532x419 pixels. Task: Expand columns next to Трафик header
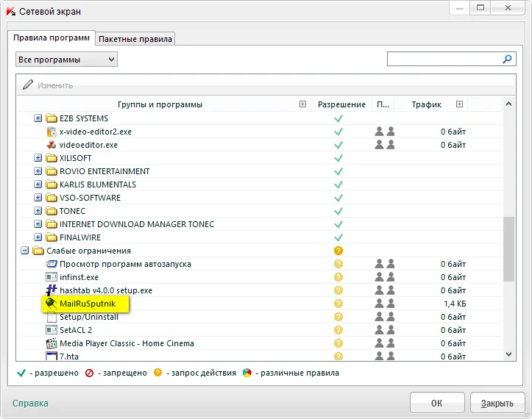pos(459,104)
